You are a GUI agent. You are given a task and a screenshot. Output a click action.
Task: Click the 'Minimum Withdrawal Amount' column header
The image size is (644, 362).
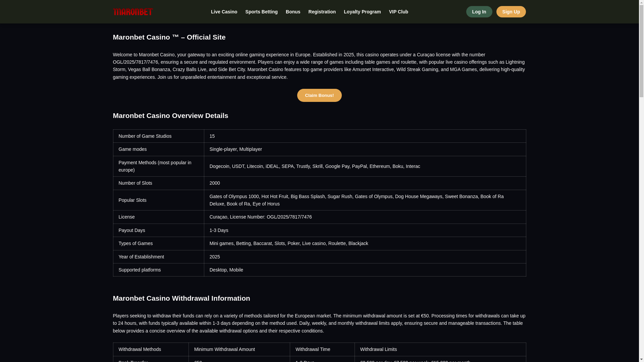pos(239,349)
